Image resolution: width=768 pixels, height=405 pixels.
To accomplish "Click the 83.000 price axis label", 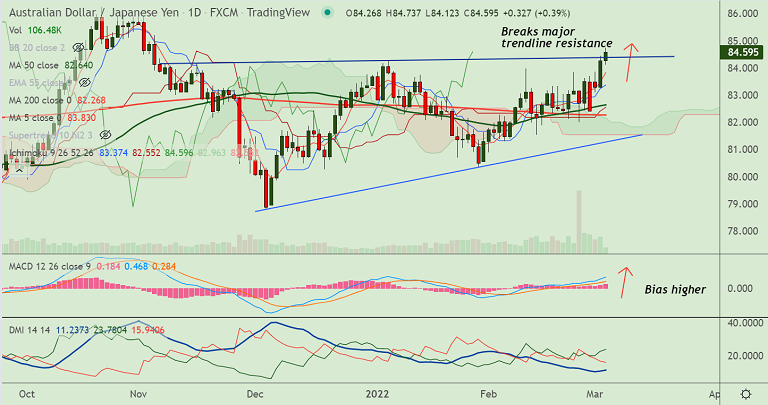I will [x=743, y=95].
